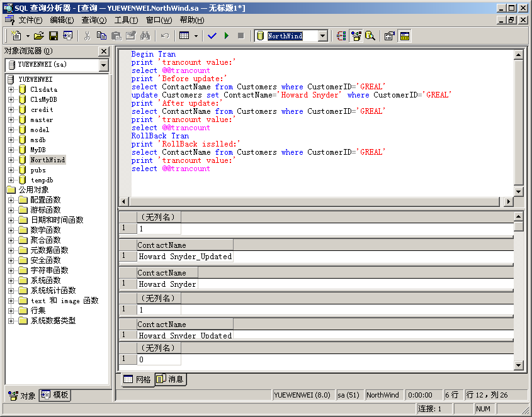The width and height of the screenshot is (532, 417).
Task: Open the 工具(T) menu
Action: click(127, 20)
